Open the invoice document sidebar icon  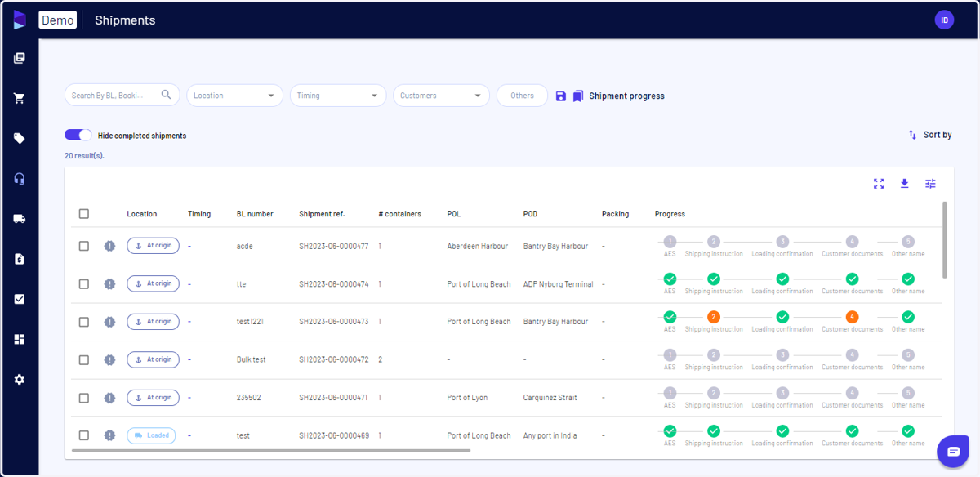(20, 259)
